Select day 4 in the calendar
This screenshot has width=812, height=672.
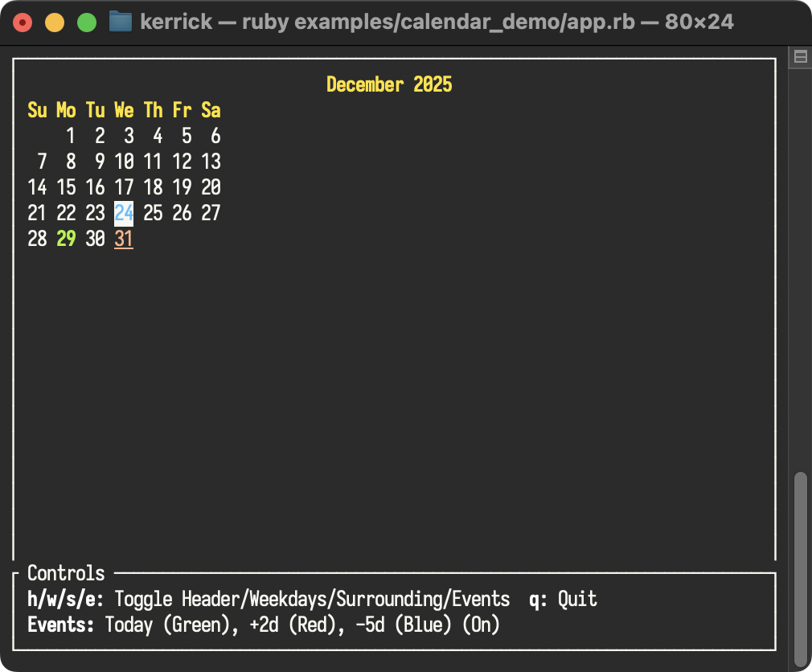tap(158, 136)
